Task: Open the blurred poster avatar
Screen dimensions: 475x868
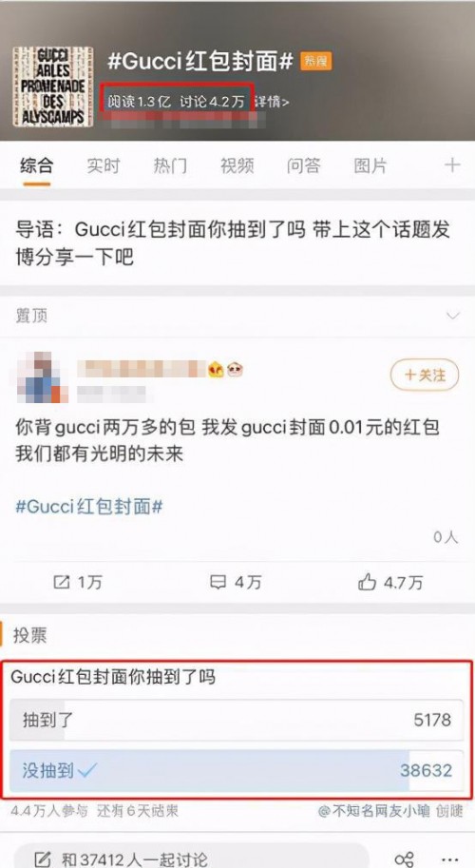Action: [x=42, y=377]
